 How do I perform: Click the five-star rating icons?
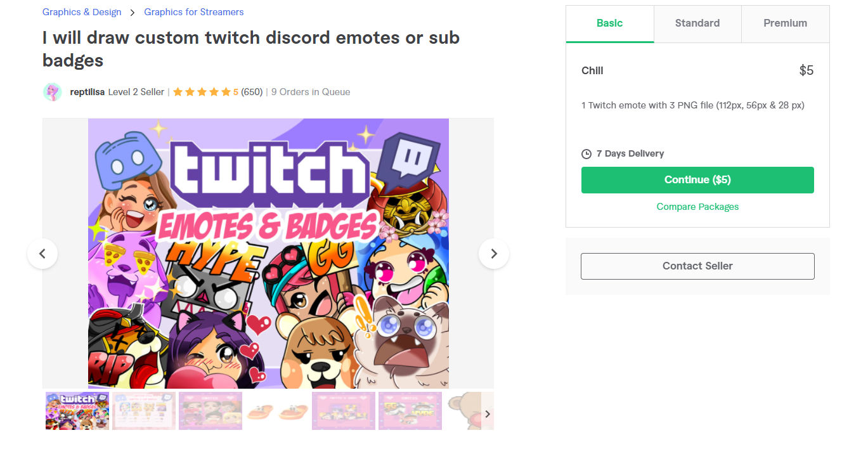(x=202, y=92)
